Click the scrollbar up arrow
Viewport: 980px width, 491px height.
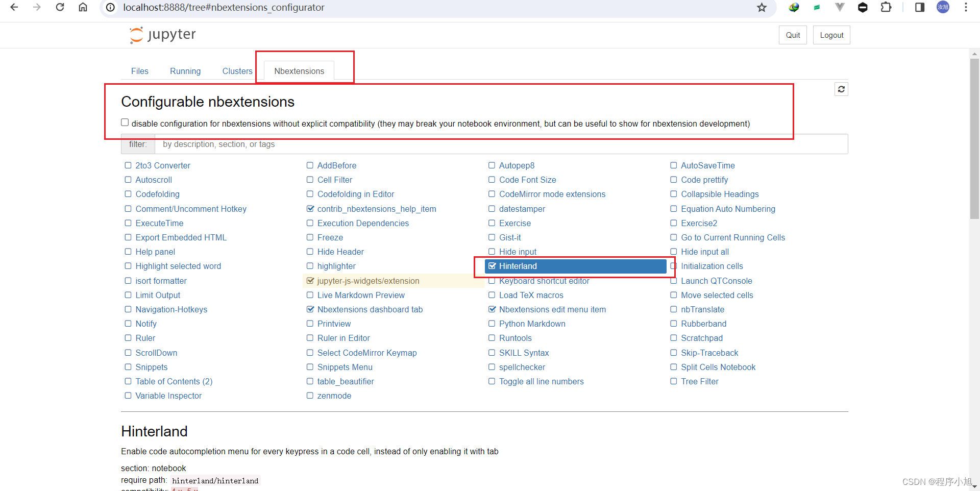click(974, 53)
